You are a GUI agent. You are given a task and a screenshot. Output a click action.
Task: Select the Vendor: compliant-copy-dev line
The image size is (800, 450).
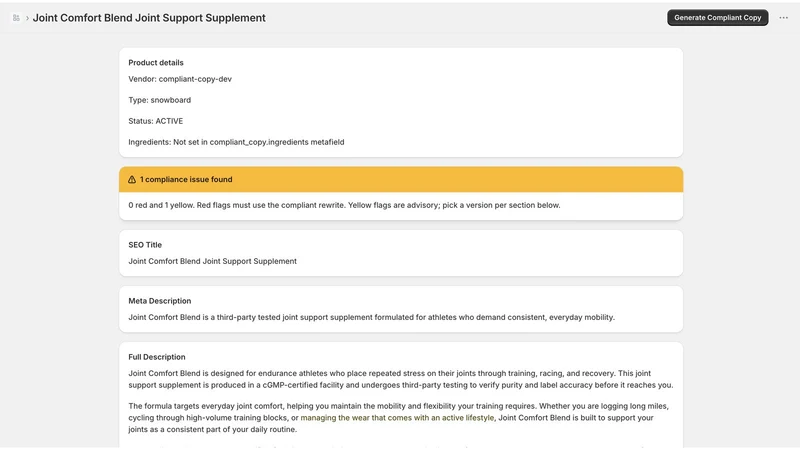click(x=180, y=79)
